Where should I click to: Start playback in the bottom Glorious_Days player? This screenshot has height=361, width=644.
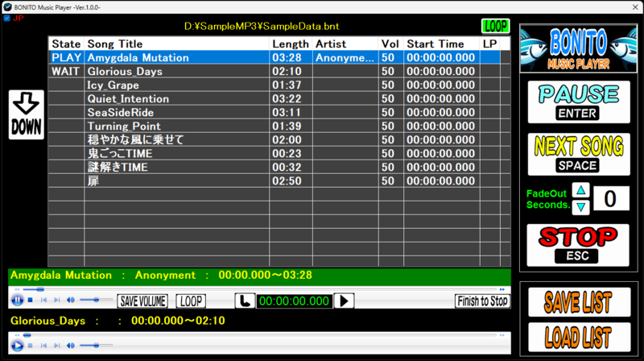pyautogui.click(x=17, y=346)
